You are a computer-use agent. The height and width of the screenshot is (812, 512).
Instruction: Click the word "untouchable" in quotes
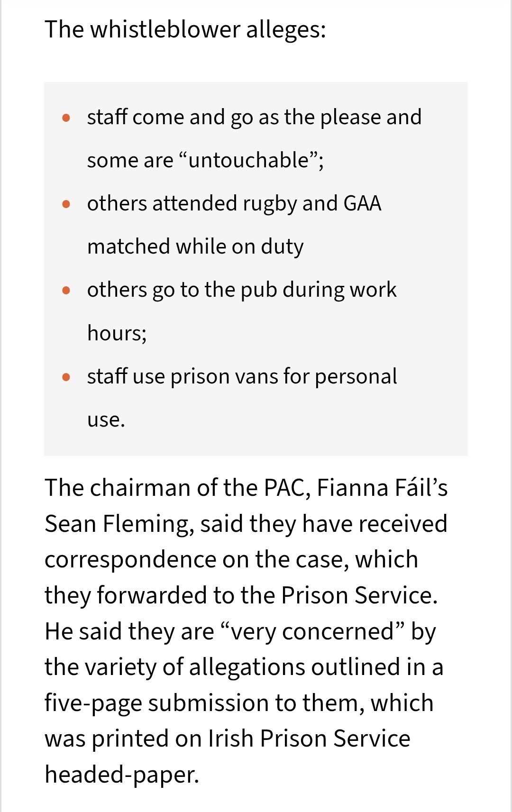pos(249,160)
